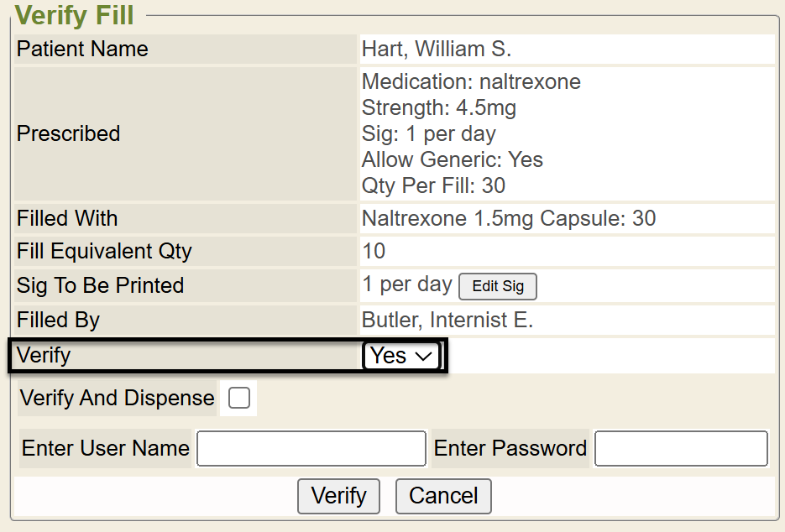Viewport: 785px width, 532px height.
Task: Click the Verify And Dispense label
Action: [x=118, y=398]
